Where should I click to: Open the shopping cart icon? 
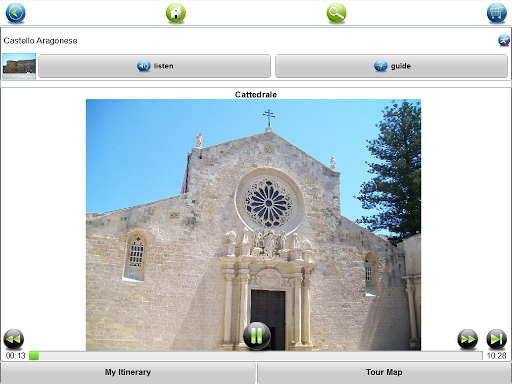[496, 13]
